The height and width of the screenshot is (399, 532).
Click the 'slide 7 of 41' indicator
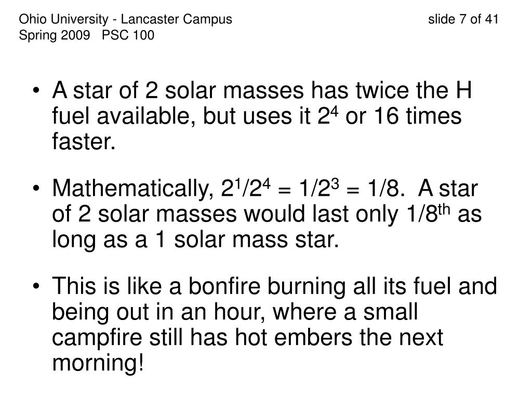click(463, 19)
